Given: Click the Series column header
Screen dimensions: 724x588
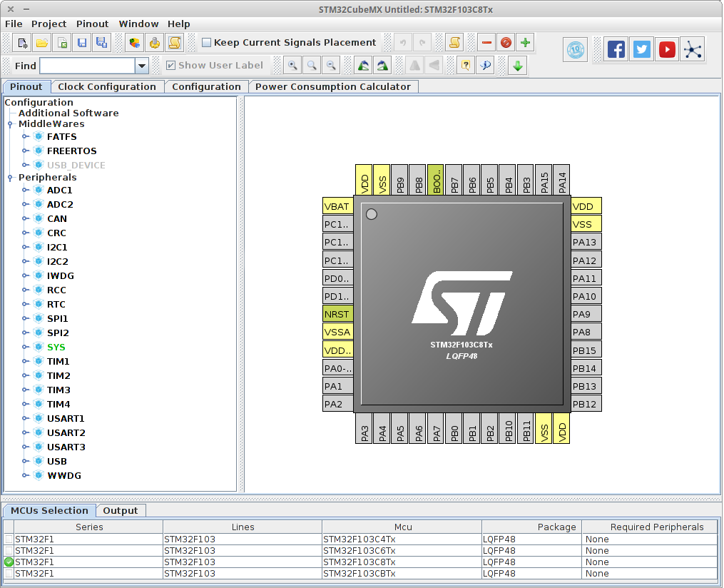Looking at the screenshot, I should coord(89,527).
